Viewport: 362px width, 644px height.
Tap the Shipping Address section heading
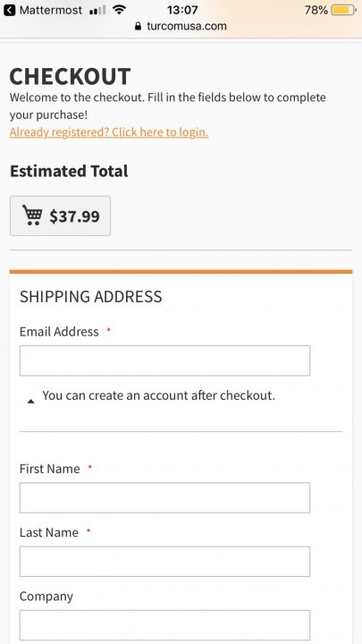tap(90, 297)
